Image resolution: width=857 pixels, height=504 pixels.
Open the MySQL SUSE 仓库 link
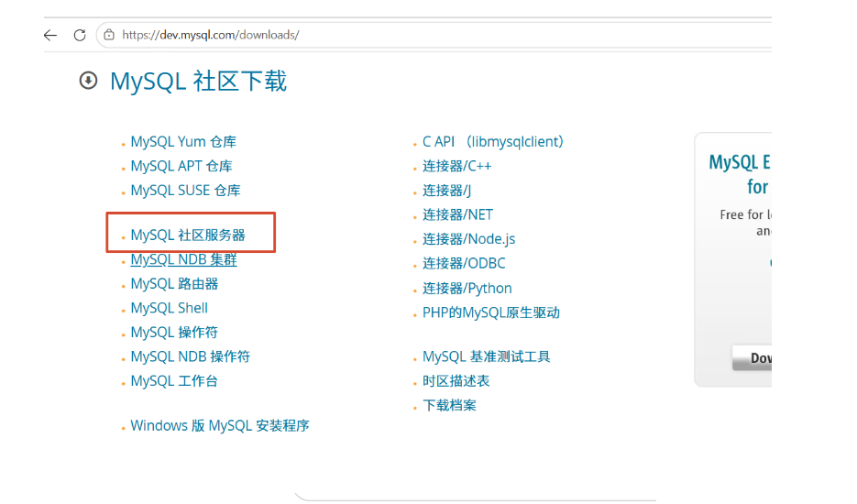click(186, 191)
